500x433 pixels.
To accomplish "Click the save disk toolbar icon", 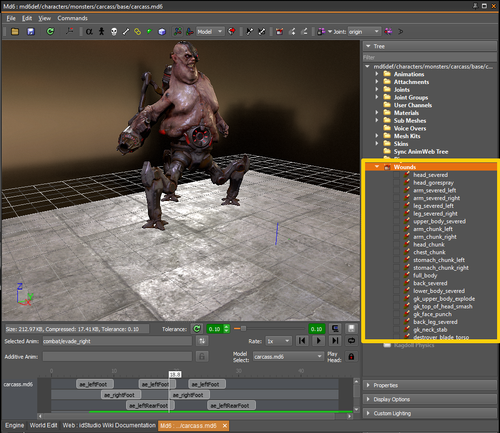I will tap(31, 32).
